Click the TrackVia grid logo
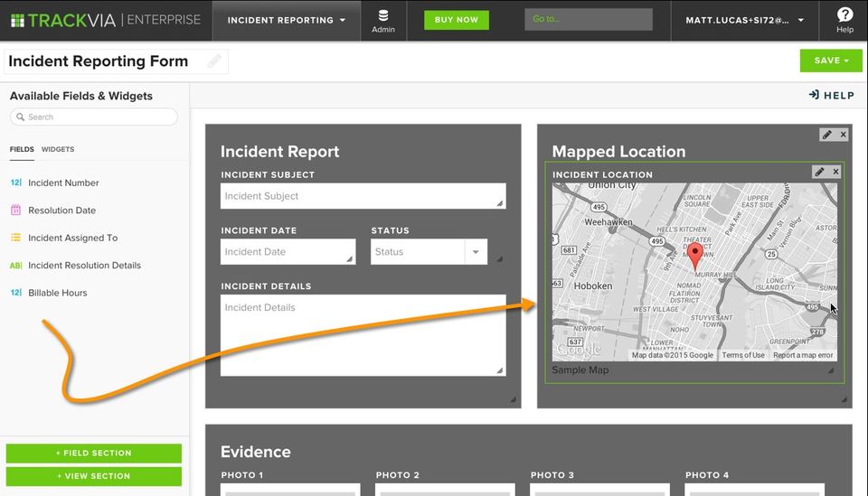This screenshot has height=496, width=868. (18, 21)
